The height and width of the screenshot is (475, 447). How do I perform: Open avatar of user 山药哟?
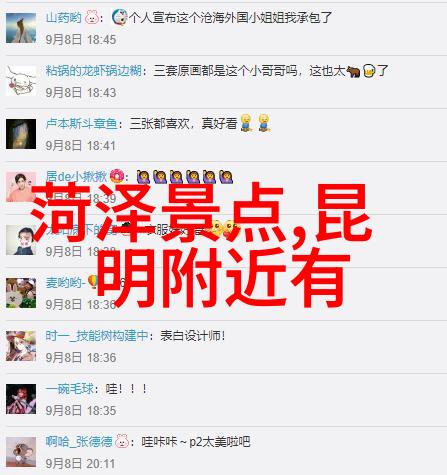(21, 28)
